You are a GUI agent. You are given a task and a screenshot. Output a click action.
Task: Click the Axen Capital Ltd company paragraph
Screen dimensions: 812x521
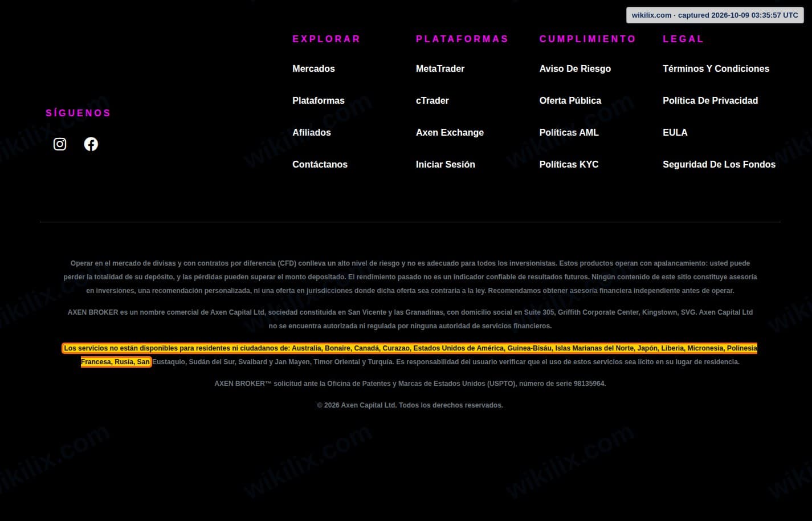tap(410, 319)
